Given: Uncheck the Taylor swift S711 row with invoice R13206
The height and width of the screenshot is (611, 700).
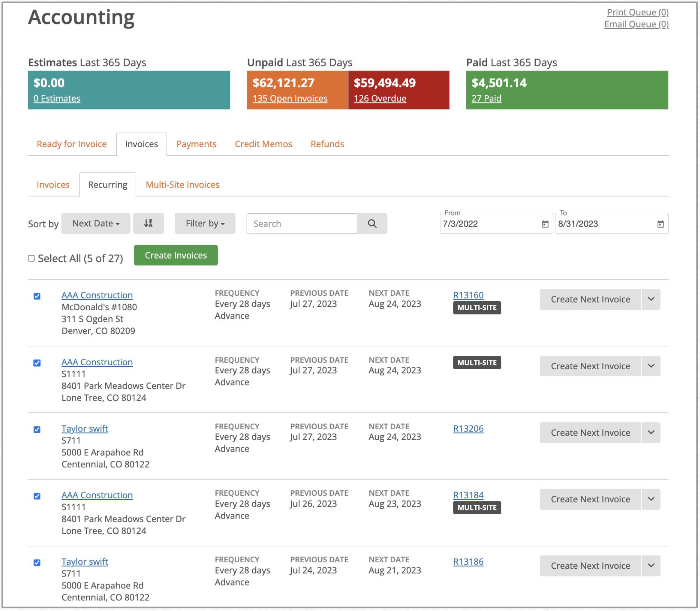Looking at the screenshot, I should point(37,430).
